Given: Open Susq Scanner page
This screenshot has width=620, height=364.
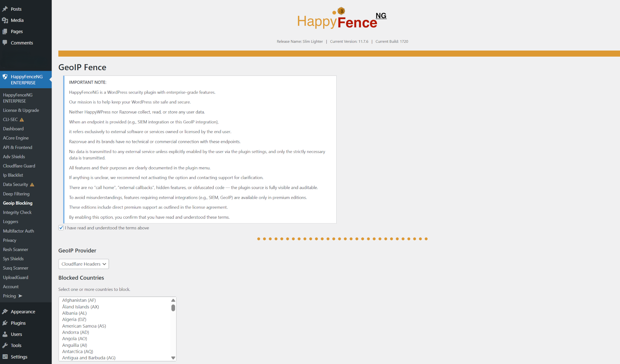Looking at the screenshot, I should tap(16, 268).
